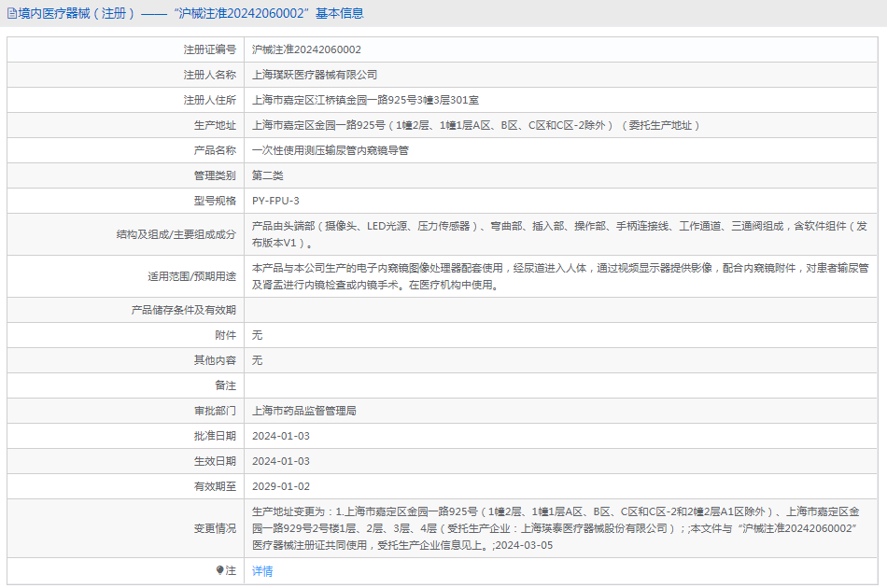The height and width of the screenshot is (588, 887).
Task: Click the 适用范围/预期用途 label
Action: tap(192, 276)
